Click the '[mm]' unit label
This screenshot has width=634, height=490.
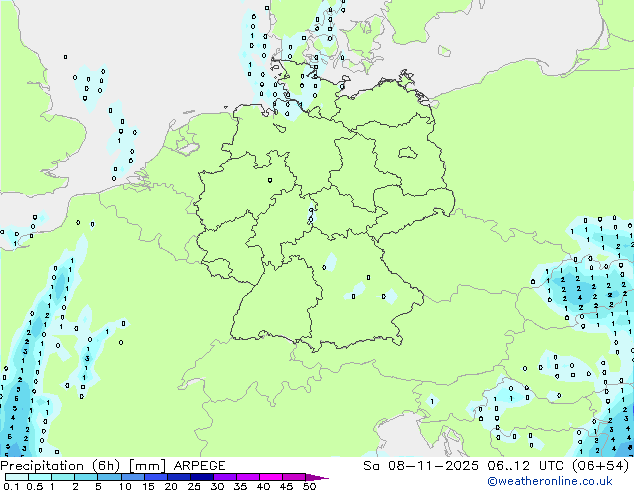[147, 466]
